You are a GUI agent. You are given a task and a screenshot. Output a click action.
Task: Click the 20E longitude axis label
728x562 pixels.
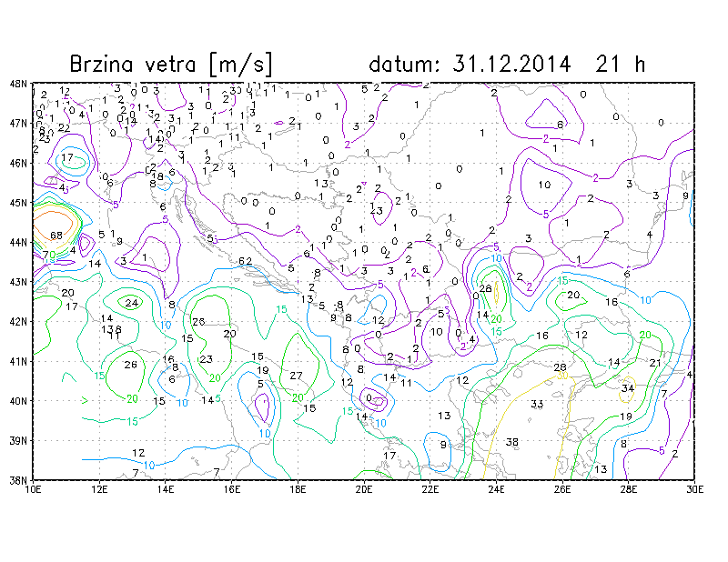click(364, 489)
